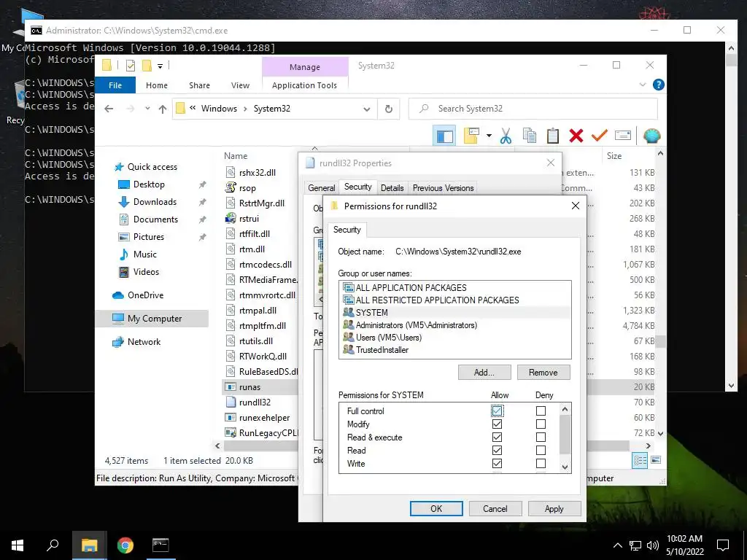This screenshot has width=747, height=560.
Task: Select Downloads in Quick access
Action: click(155, 202)
